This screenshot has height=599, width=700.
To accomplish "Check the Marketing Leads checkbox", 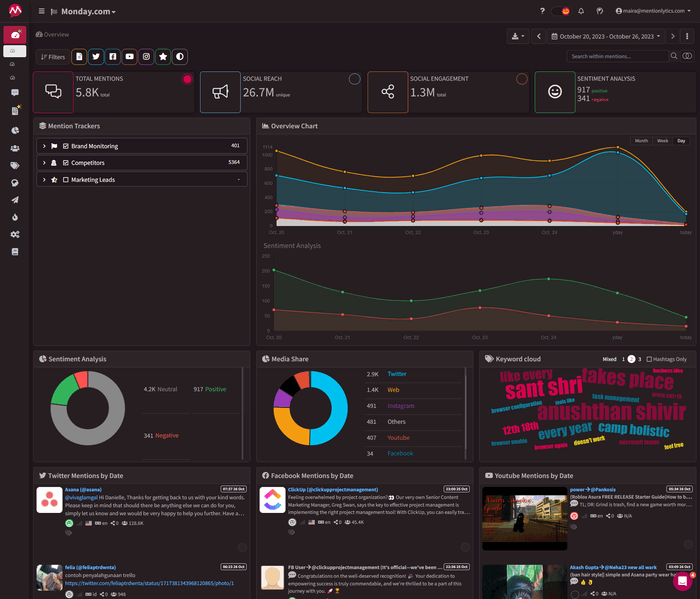I will (66, 179).
